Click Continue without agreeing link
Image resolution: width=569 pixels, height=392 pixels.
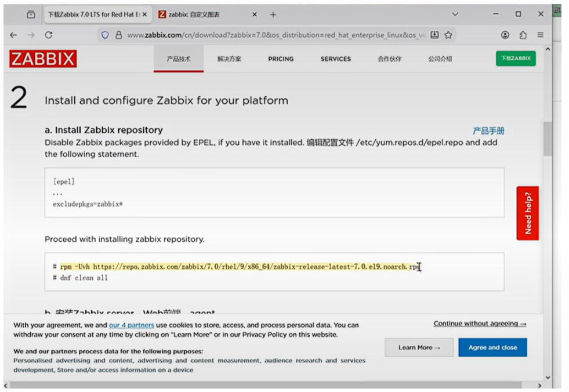tap(480, 324)
